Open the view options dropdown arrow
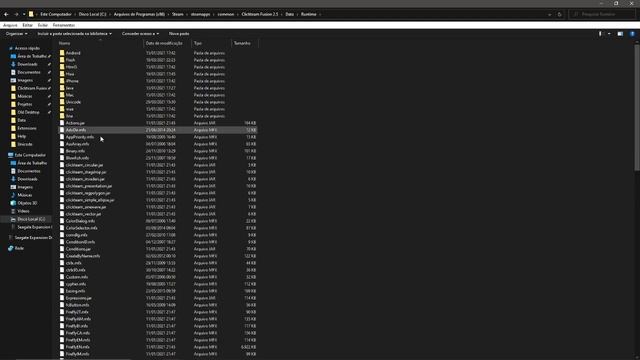 tap(609, 34)
